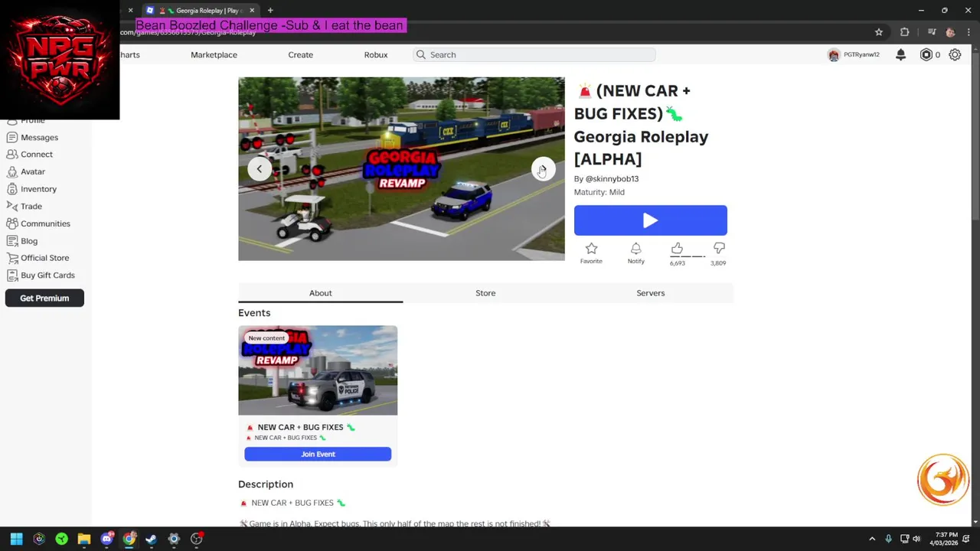Open Inventory in the sidebar
This screenshot has width=980, height=551.
(x=31, y=188)
